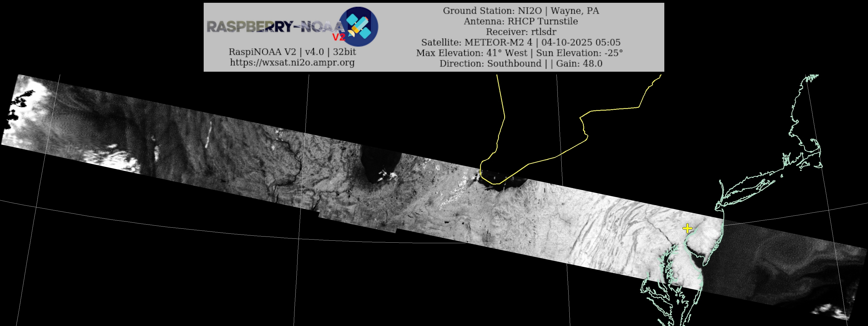Click the RASPBERRY-NOAA logo text
868x326 pixels.
click(x=275, y=26)
